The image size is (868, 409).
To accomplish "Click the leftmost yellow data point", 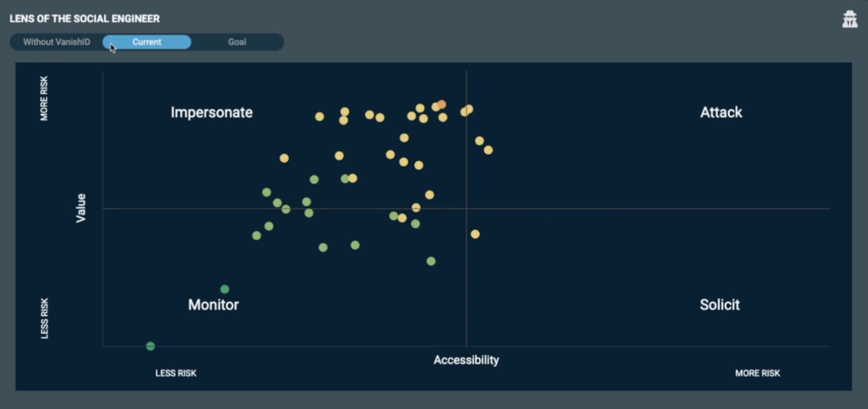I will coord(284,158).
